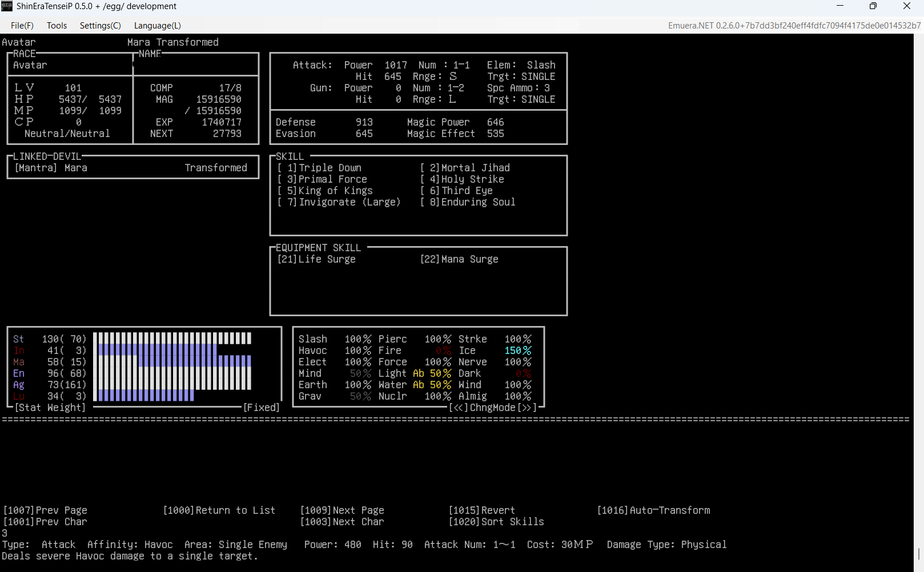Click [>>] next ChngMode arrow
This screenshot has height=572, width=924.
[527, 408]
